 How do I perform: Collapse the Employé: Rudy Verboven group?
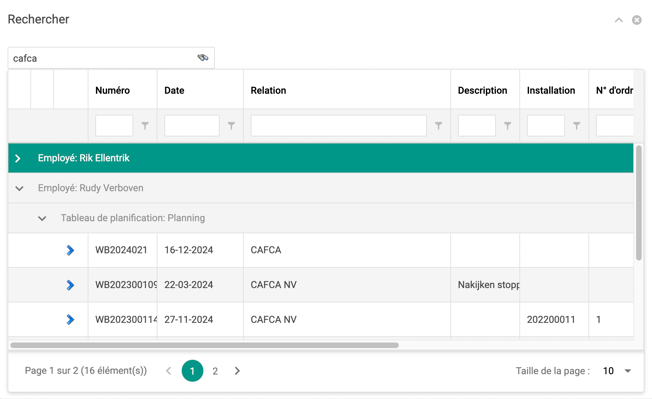[19, 188]
